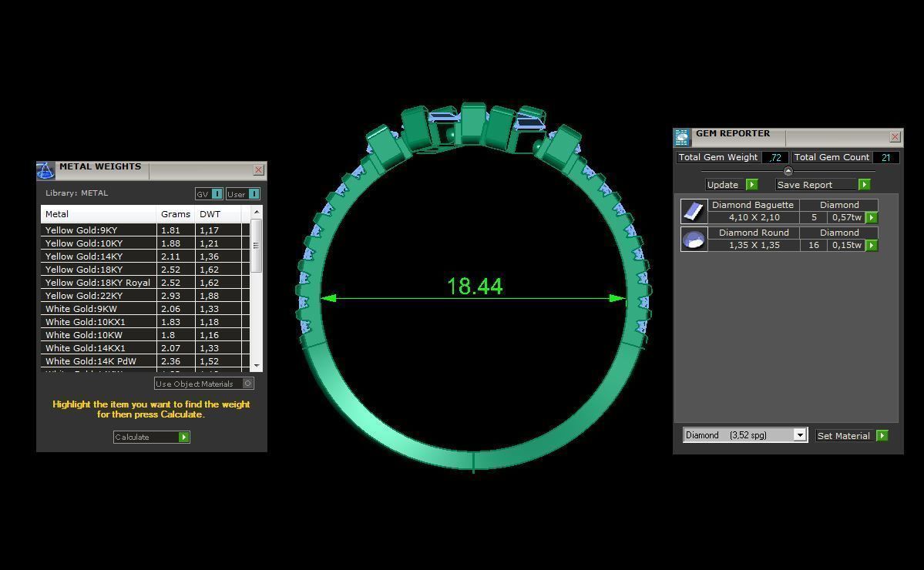
Task: Click the round count cell showing 16
Action: click(x=814, y=245)
